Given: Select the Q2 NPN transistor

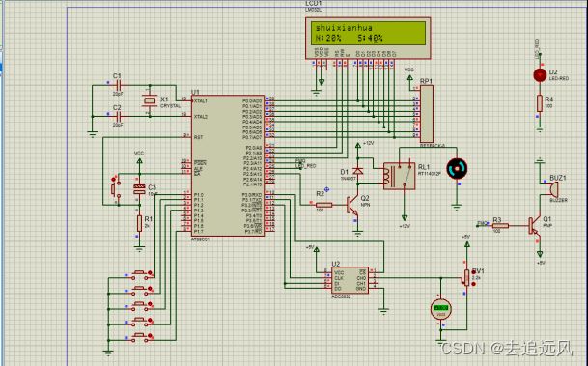Looking at the screenshot, I should coord(352,206).
